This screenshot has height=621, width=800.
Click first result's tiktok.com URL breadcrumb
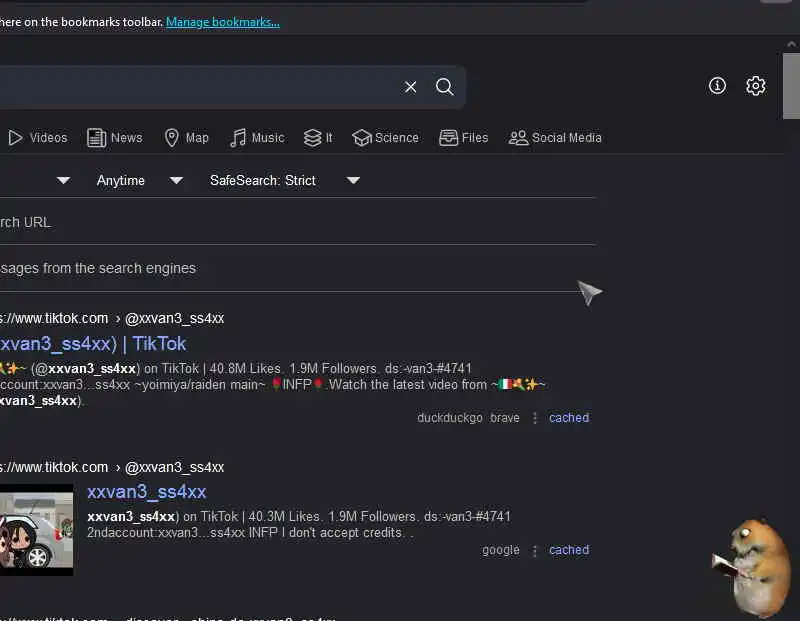[x=112, y=318]
